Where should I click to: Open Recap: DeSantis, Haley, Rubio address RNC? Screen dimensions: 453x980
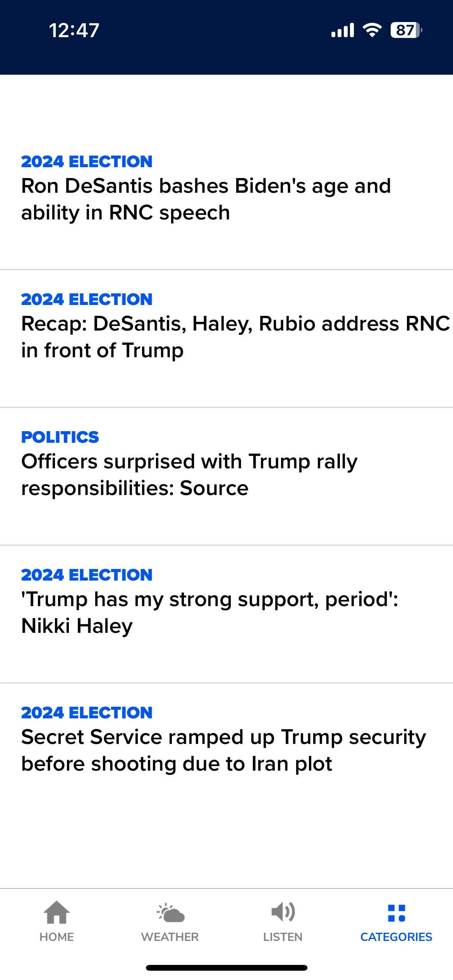[x=235, y=337]
